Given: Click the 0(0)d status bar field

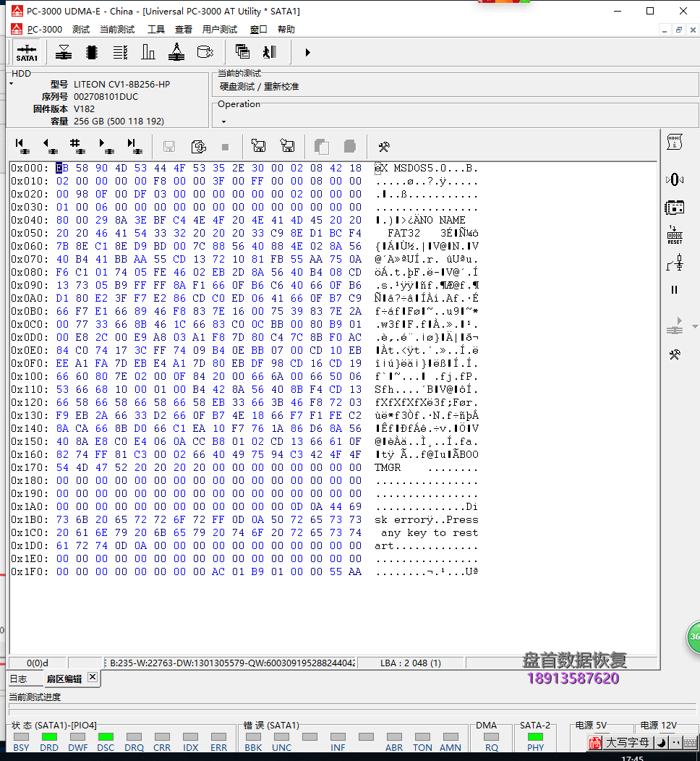Looking at the screenshot, I should [38, 663].
